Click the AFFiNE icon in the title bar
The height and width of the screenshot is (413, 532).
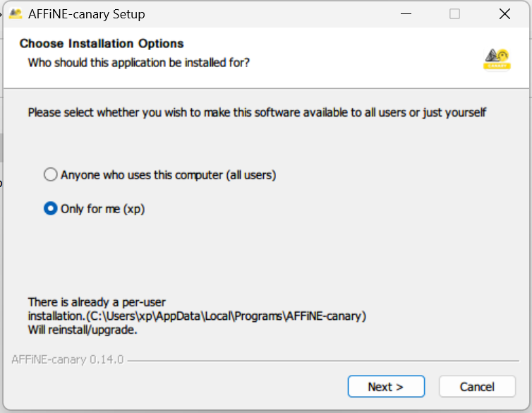click(x=16, y=14)
